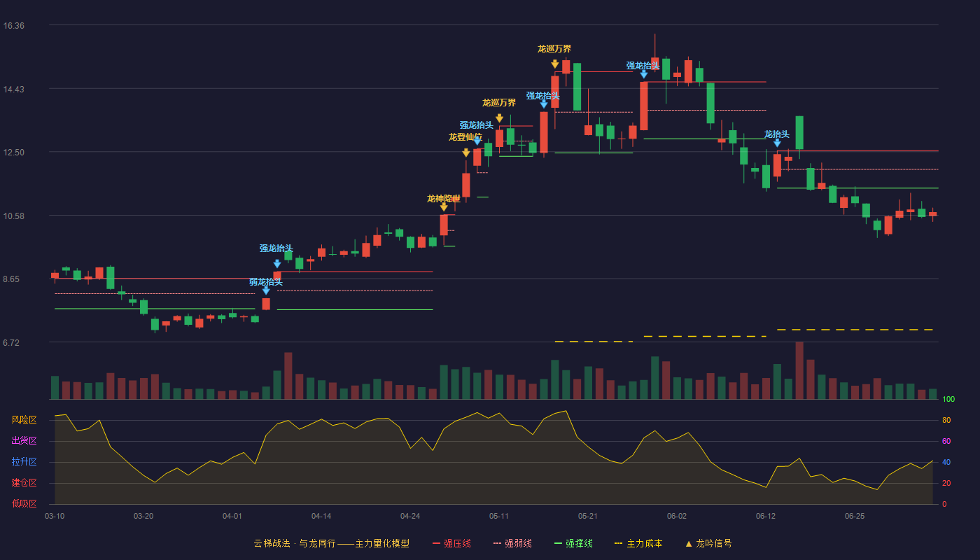Click the 10.58 price axis label

(x=13, y=216)
